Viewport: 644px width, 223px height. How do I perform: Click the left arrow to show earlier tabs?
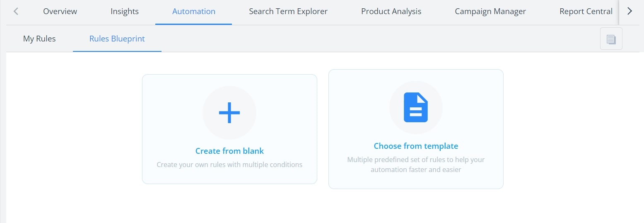pyautogui.click(x=16, y=12)
